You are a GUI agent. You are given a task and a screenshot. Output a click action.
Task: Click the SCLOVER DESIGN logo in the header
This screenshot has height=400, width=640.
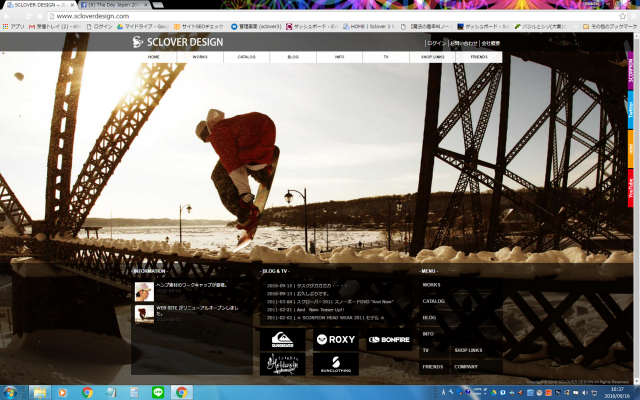(178, 42)
